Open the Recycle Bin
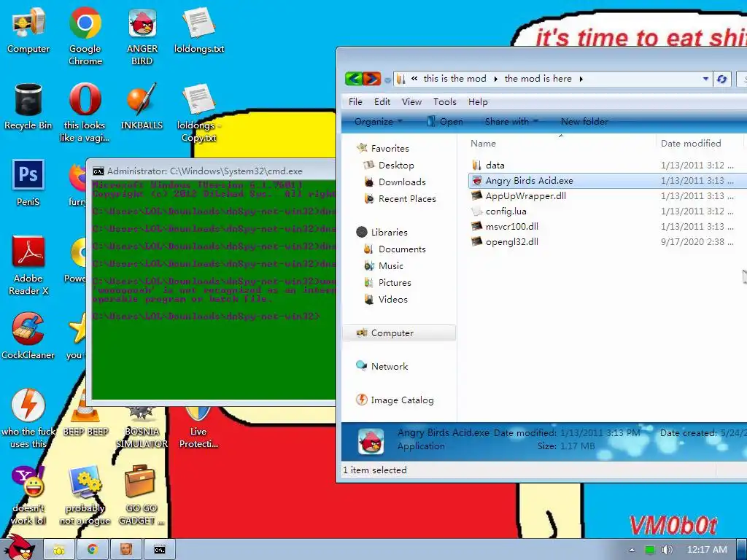 [28, 106]
